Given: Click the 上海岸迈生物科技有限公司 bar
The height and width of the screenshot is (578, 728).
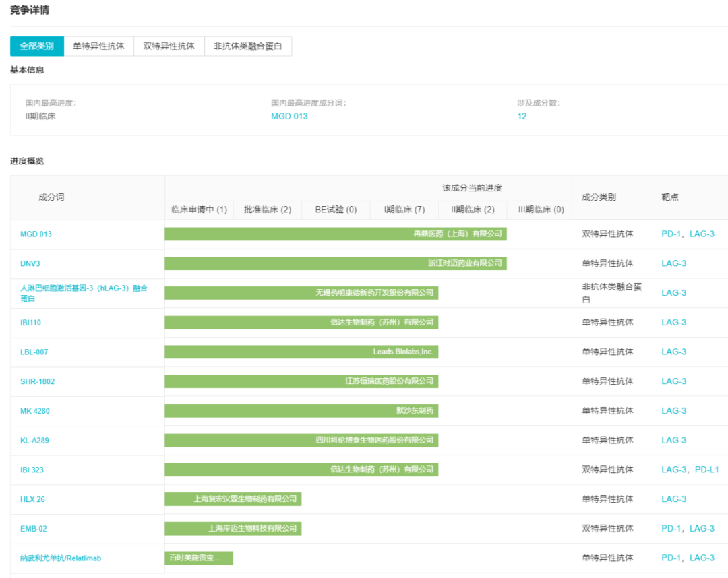Looking at the screenshot, I should tap(233, 528).
